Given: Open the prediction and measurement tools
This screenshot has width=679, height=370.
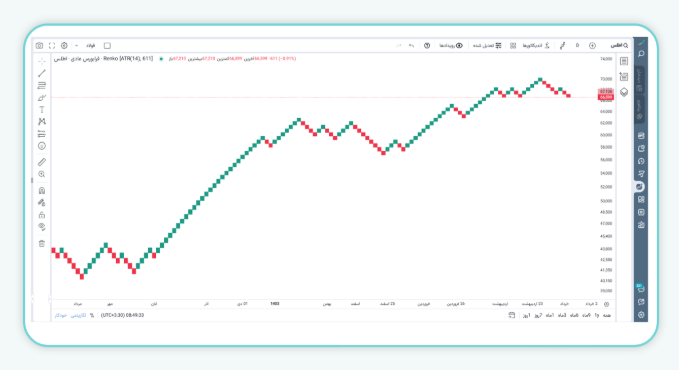Looking at the screenshot, I should pos(42,134).
